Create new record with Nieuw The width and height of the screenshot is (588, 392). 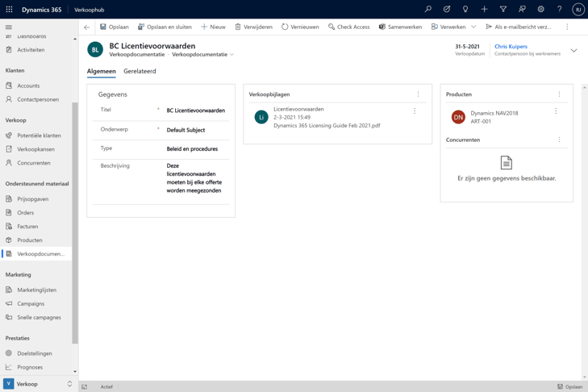[x=214, y=27]
